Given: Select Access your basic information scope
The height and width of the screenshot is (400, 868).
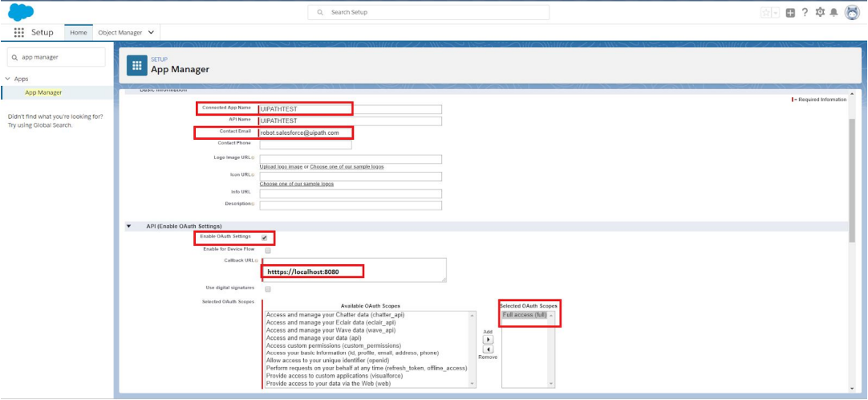Looking at the screenshot, I should pyautogui.click(x=352, y=353).
